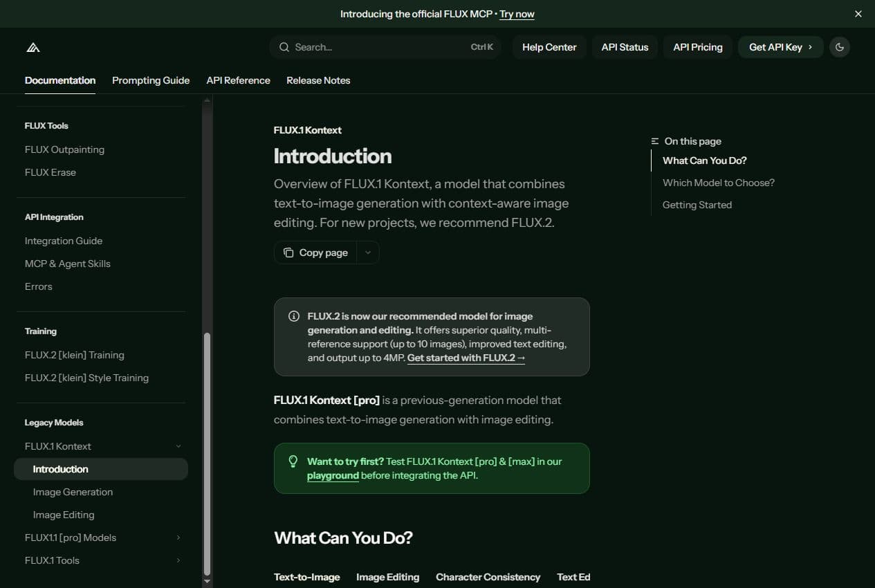Open the Help Center link
875x588 pixels.
tap(549, 47)
